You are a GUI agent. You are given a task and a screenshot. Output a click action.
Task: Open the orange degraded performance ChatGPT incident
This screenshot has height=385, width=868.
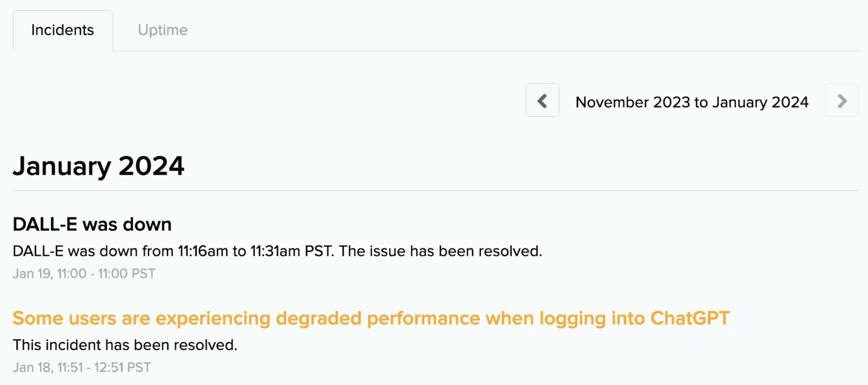point(371,318)
